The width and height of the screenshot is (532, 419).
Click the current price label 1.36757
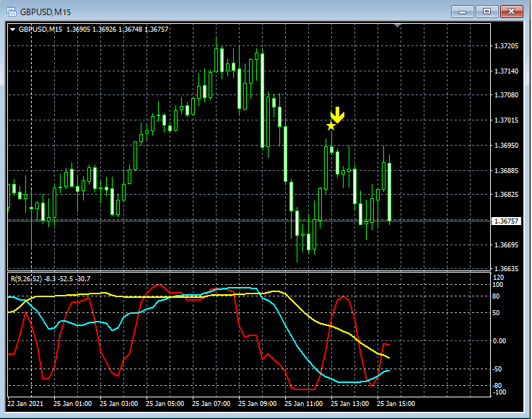tap(506, 221)
